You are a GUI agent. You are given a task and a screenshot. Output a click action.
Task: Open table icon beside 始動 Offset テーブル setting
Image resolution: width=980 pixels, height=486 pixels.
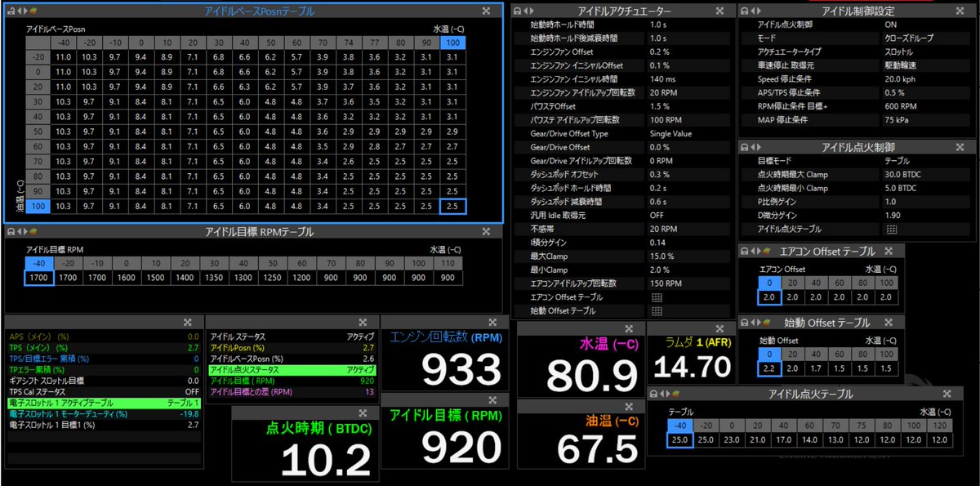point(657,310)
